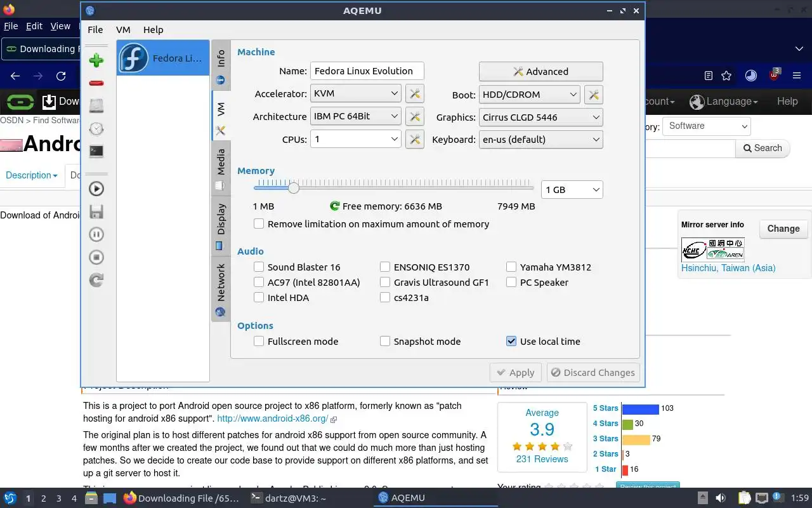
Task: Open the hard disk image manager icon
Action: tap(96, 106)
